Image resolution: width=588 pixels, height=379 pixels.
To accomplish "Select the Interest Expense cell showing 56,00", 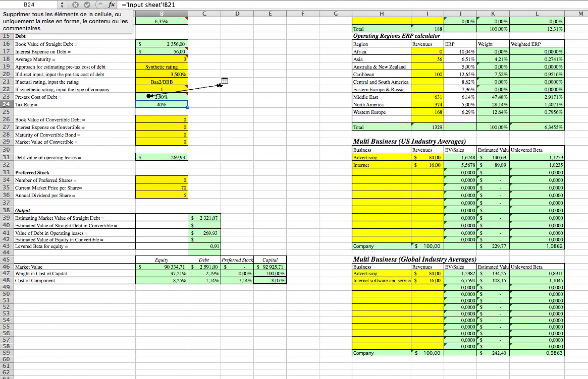I will 162,51.
